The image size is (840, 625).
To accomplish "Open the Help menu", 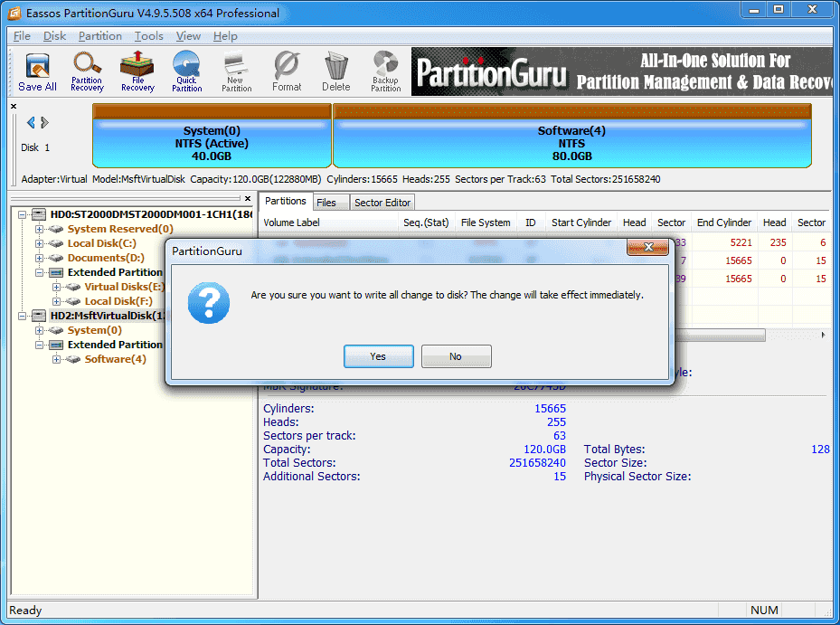I will pos(225,36).
